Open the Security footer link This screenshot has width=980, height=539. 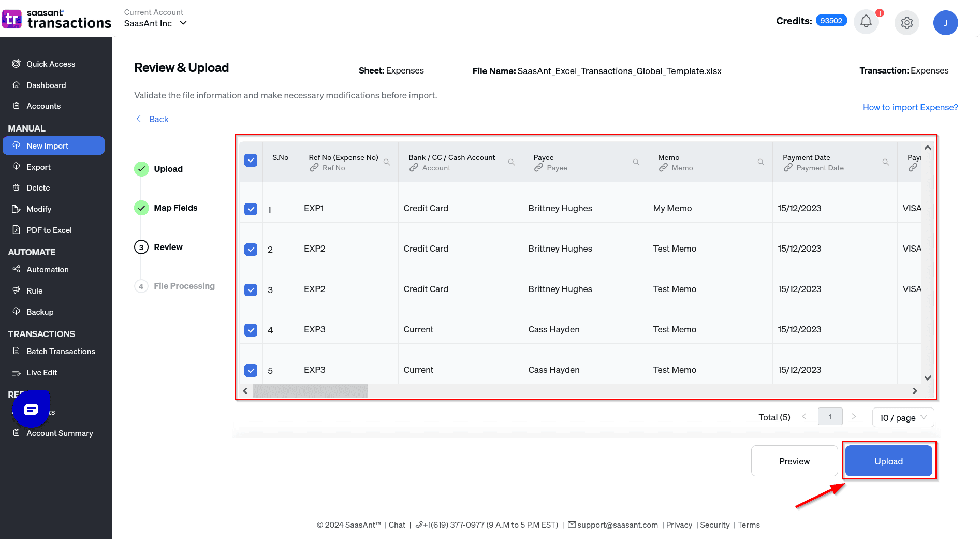click(x=714, y=525)
